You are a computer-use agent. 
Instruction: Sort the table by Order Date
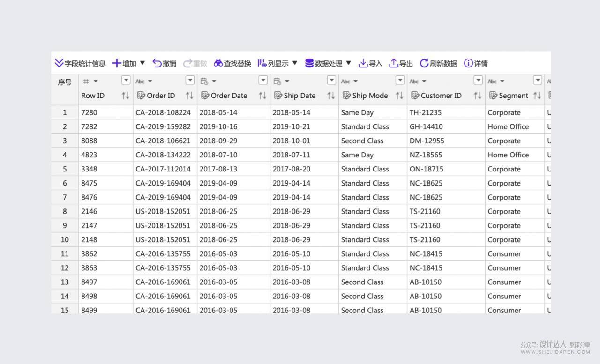coord(262,96)
